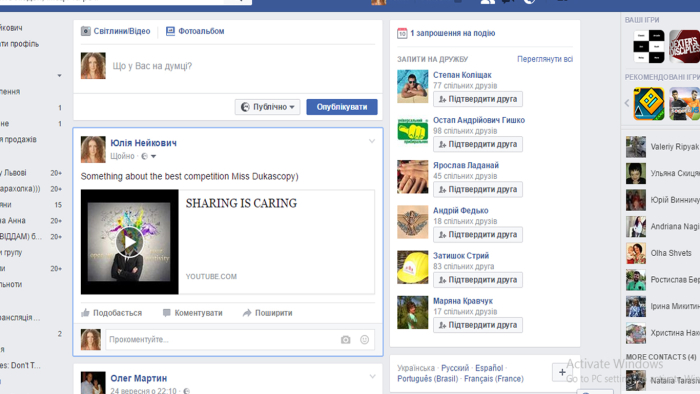Open emoji picker in comment box
Screen dimensions: 700x394
(364, 340)
